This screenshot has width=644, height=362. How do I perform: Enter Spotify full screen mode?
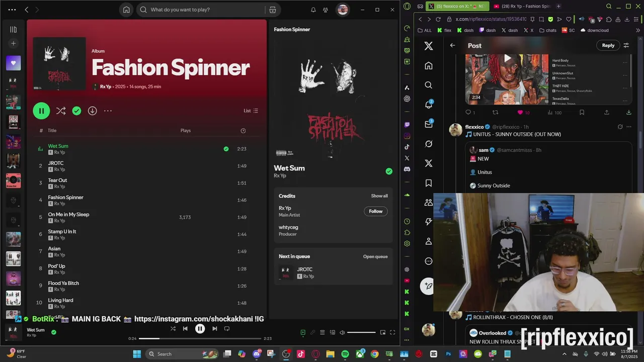tap(392, 332)
